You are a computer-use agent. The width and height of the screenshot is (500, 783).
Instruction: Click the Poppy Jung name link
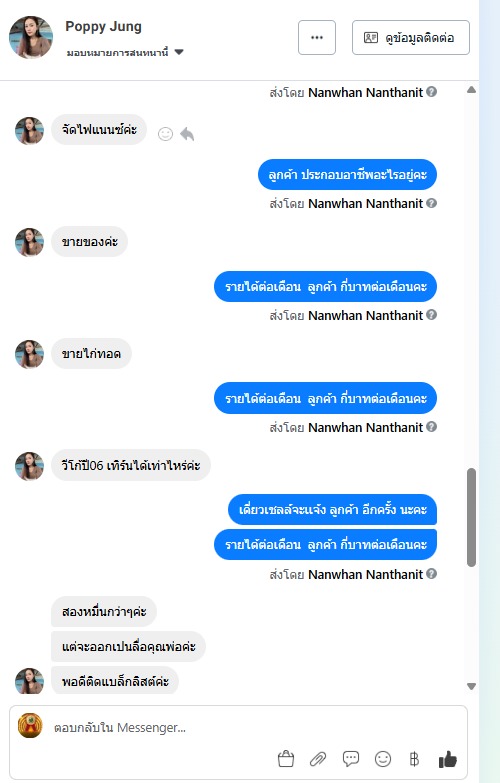click(103, 26)
